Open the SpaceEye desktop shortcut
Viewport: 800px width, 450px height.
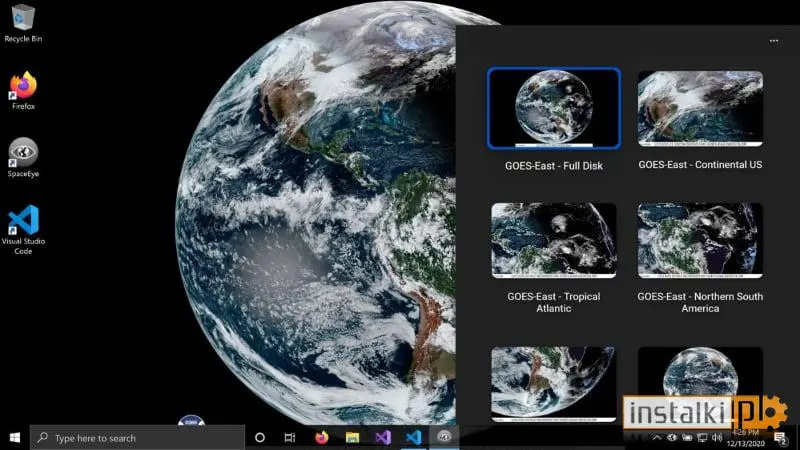pyautogui.click(x=23, y=157)
